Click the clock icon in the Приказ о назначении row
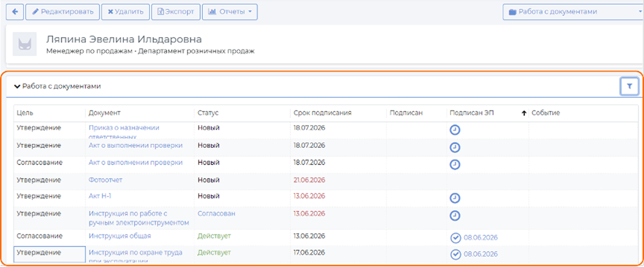The width and height of the screenshot is (644, 267). pyautogui.click(x=455, y=130)
